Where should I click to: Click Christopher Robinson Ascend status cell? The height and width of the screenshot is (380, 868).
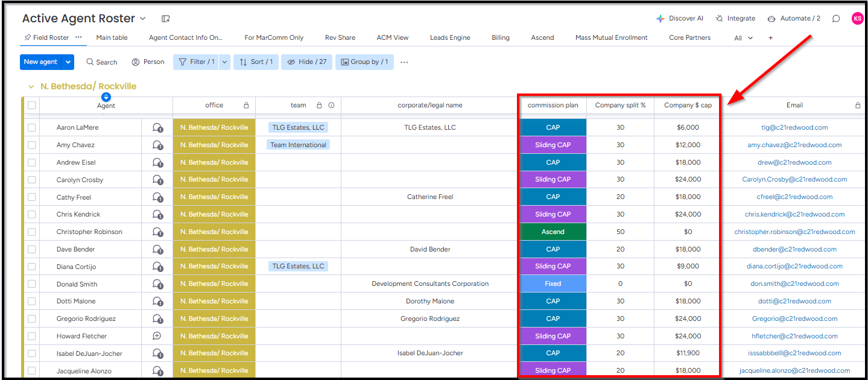tap(553, 232)
